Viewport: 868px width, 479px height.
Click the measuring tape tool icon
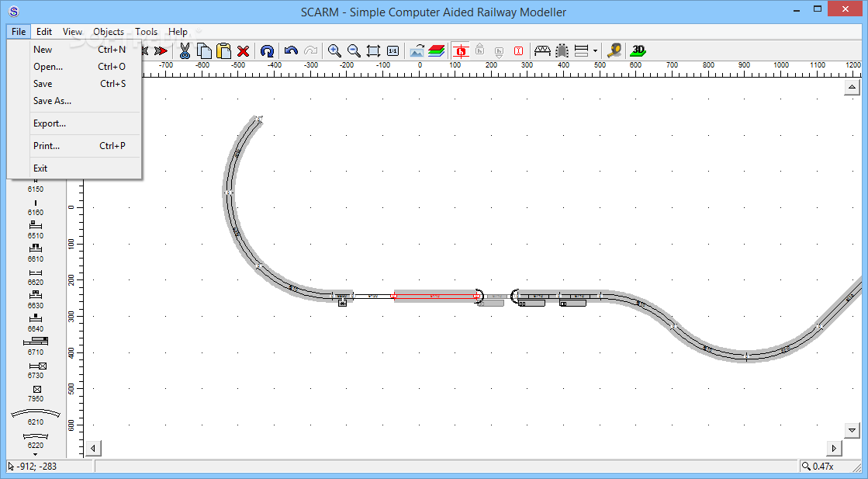coord(614,51)
